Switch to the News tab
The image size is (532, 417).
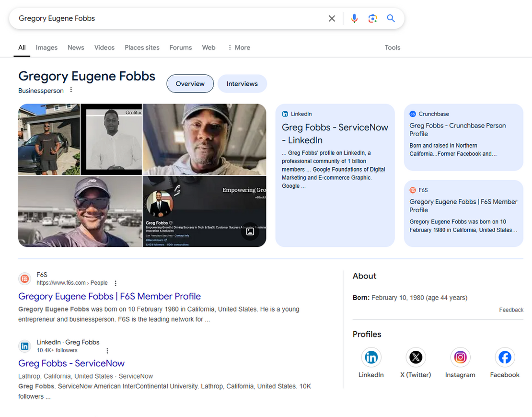(x=76, y=47)
